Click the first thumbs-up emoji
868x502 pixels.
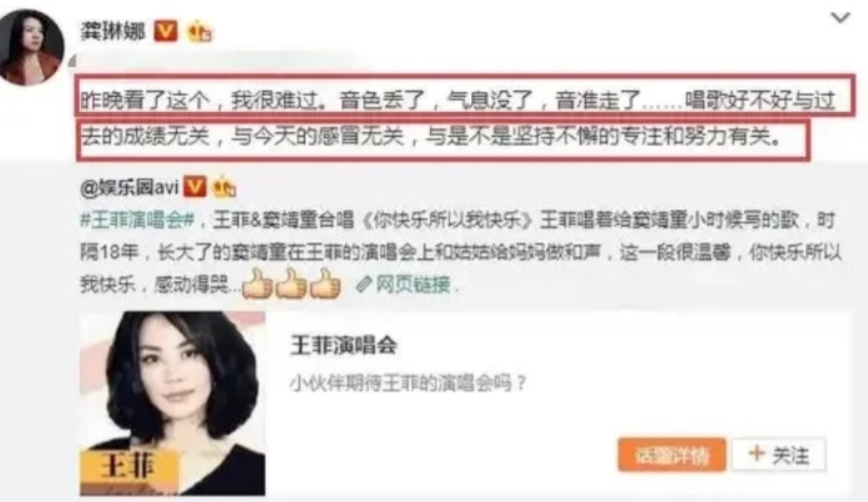pyautogui.click(x=258, y=285)
